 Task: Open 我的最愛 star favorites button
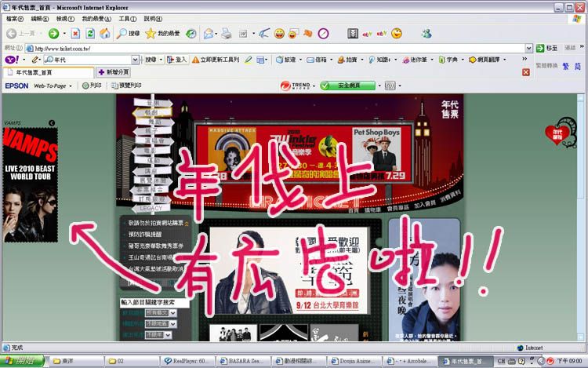click(162, 34)
